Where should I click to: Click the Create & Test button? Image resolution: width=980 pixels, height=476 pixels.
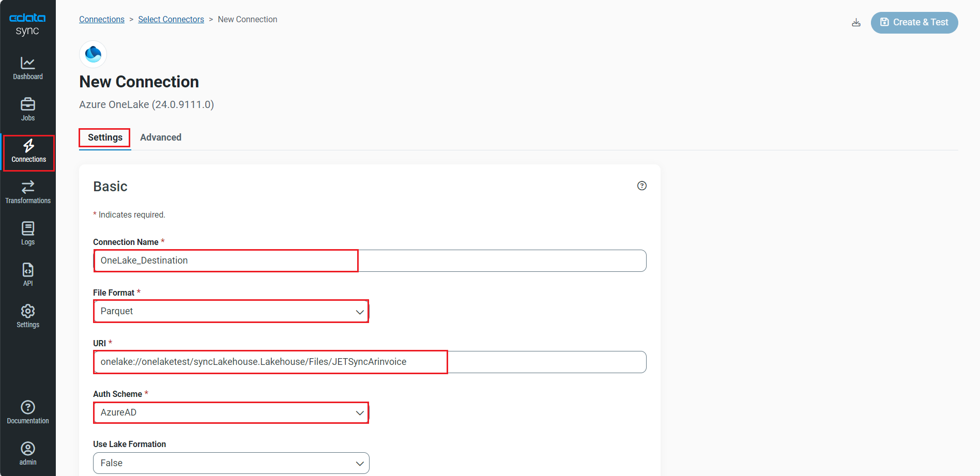(x=914, y=23)
